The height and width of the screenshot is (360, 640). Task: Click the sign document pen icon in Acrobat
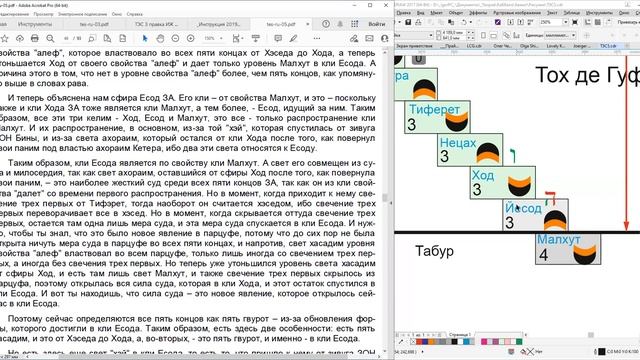tap(354, 38)
